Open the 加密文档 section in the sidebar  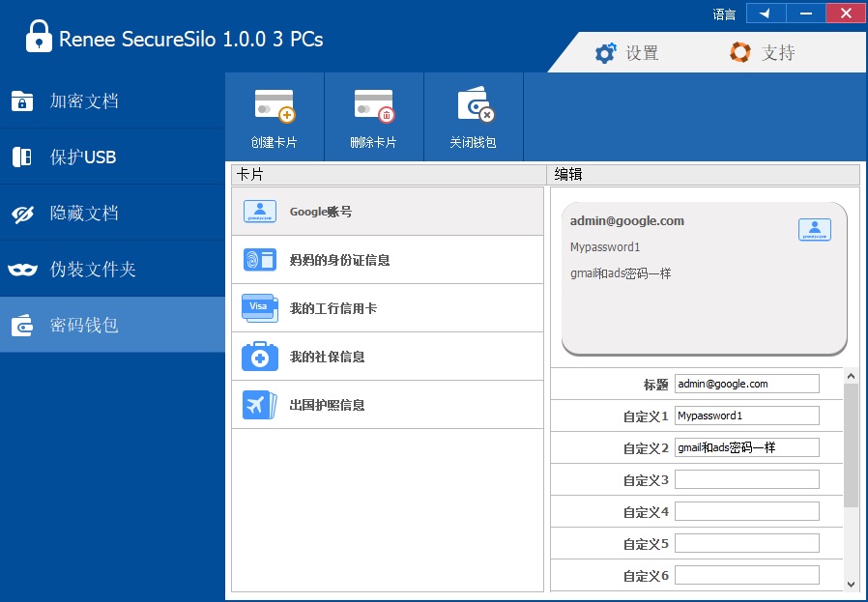pyautogui.click(x=112, y=100)
